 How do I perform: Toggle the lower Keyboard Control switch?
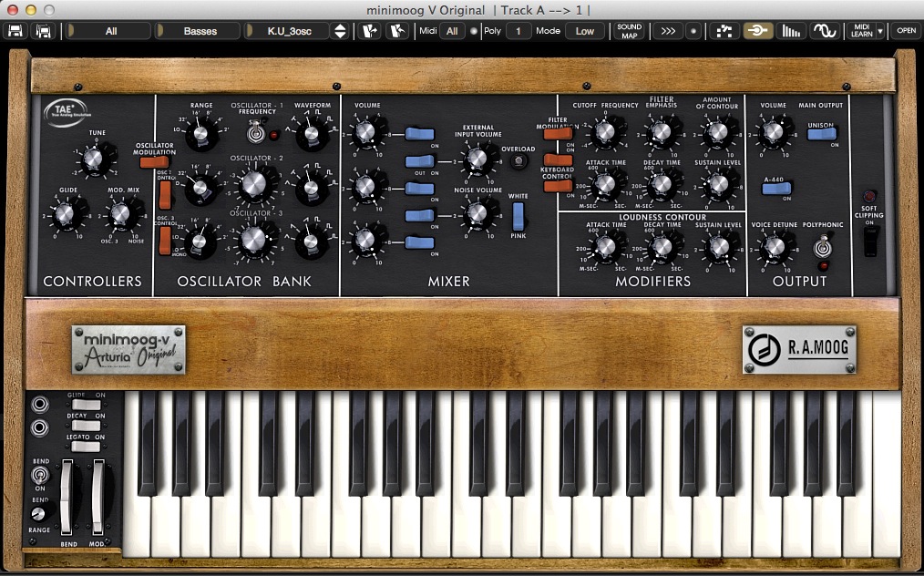tap(558, 186)
